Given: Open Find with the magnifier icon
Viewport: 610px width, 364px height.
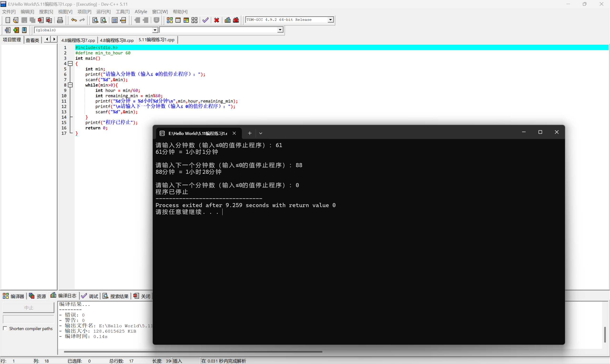Looking at the screenshot, I should coord(95,20).
